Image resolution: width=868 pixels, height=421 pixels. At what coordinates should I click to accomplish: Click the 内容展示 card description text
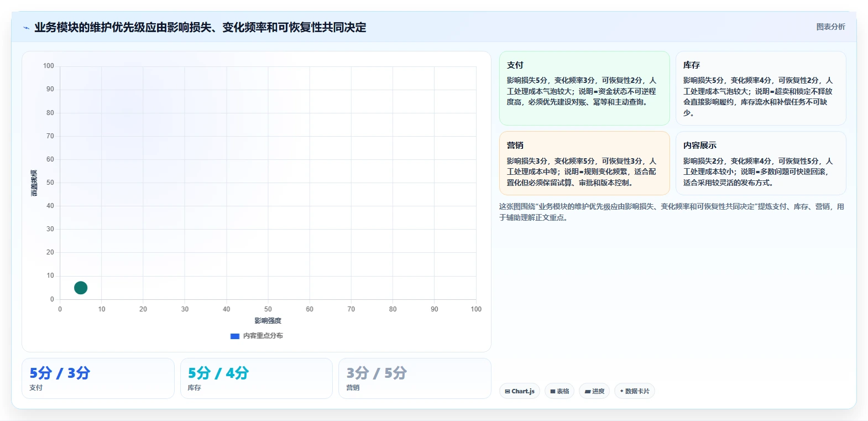point(758,172)
